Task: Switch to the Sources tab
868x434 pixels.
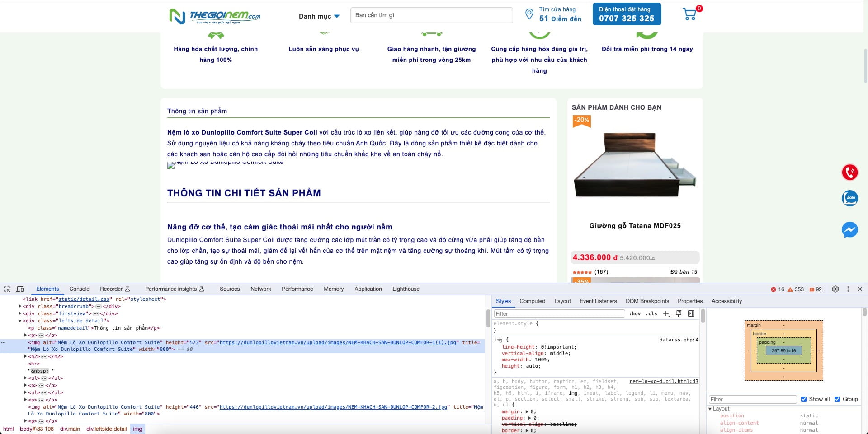Action: 230,289
